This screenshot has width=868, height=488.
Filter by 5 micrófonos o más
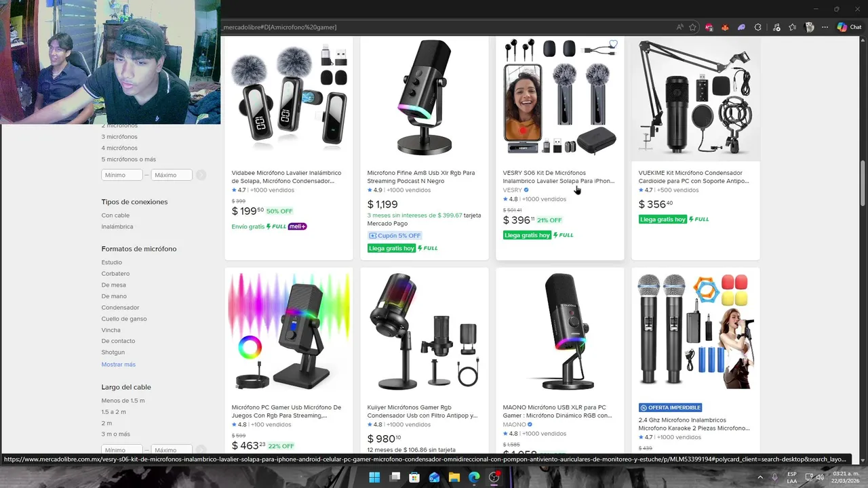pyautogui.click(x=129, y=159)
